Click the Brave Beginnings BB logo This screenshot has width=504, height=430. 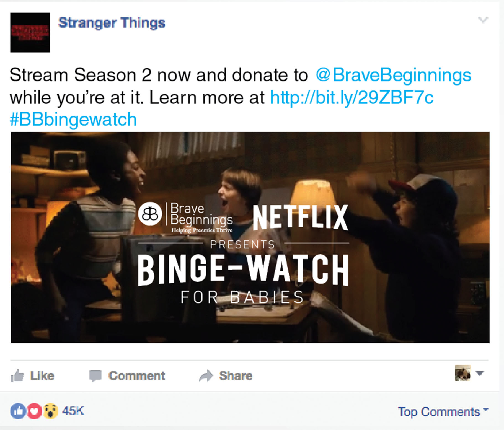click(x=150, y=214)
